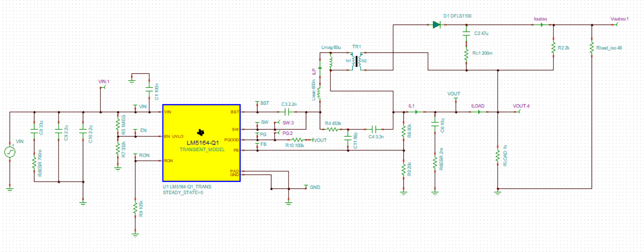Image resolution: width=644 pixels, height=252 pixels.
Task: Select bootstrap capacitor C3 2.2n
Action: (287, 112)
